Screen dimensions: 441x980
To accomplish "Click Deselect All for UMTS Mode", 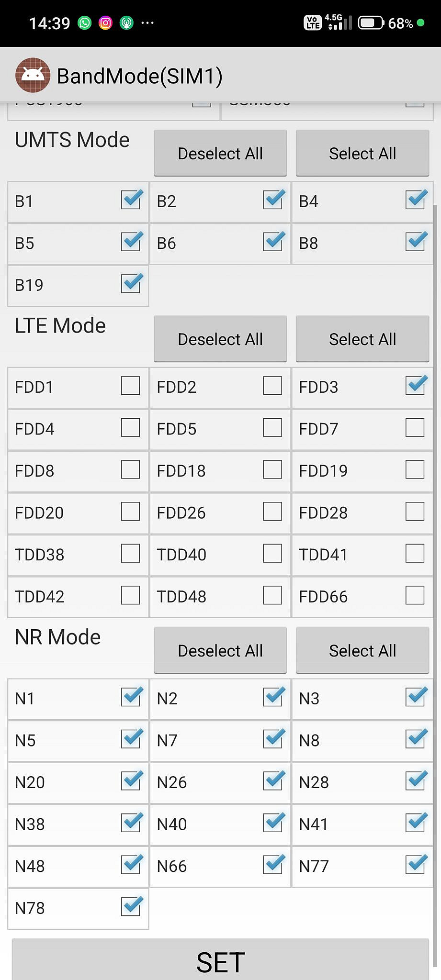I will [220, 153].
